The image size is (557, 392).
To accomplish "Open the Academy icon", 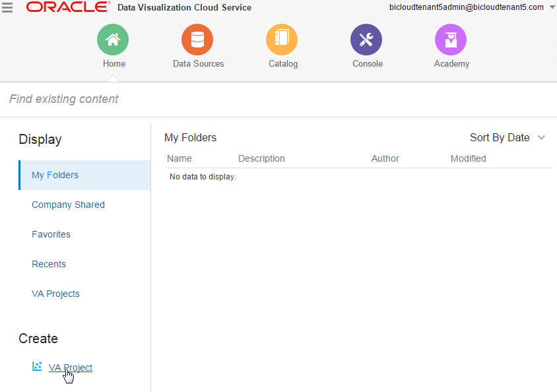I will tap(451, 40).
